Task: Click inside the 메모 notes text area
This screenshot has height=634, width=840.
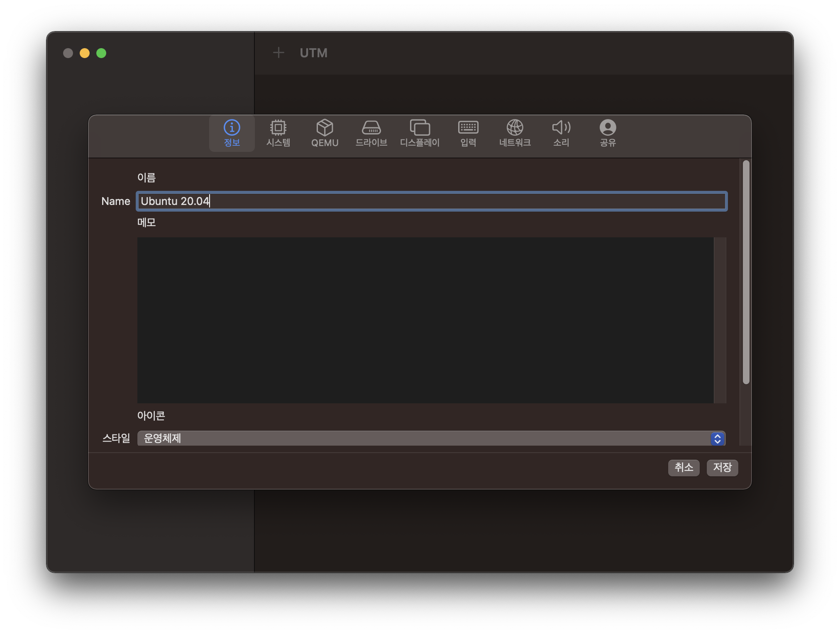Action: 425,320
